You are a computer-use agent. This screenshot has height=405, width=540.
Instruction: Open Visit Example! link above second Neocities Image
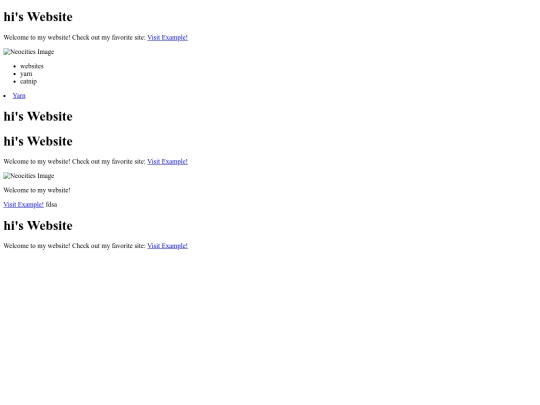(x=167, y=162)
